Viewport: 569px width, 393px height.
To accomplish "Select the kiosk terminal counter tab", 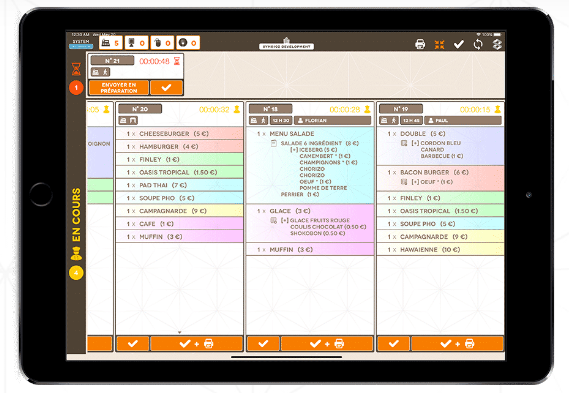I will pos(136,43).
